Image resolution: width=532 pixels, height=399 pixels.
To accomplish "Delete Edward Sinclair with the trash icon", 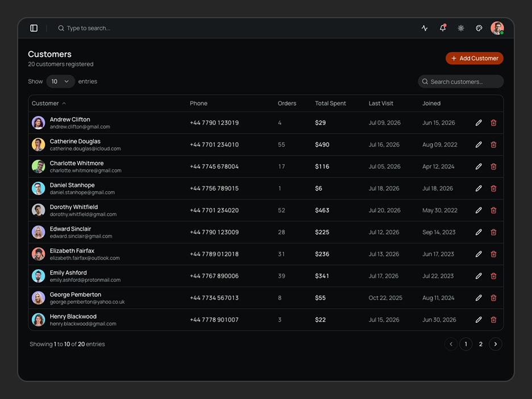I will point(494,232).
